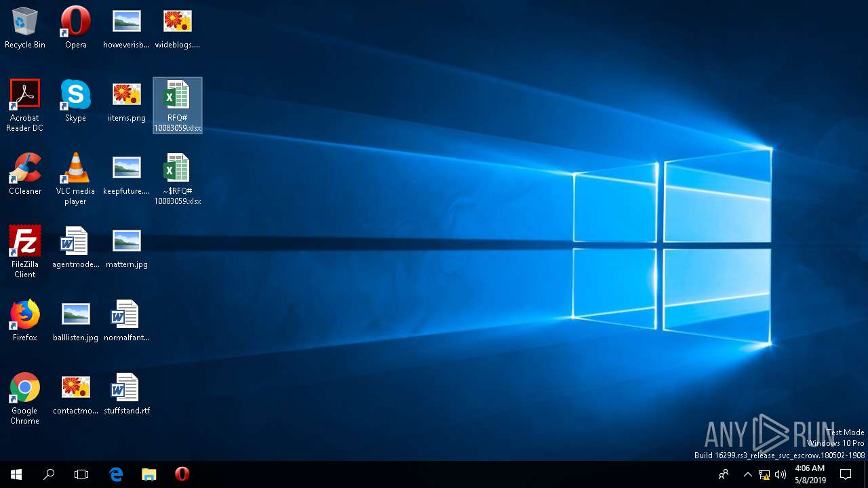Select the VLC media player shortcut

tap(75, 178)
